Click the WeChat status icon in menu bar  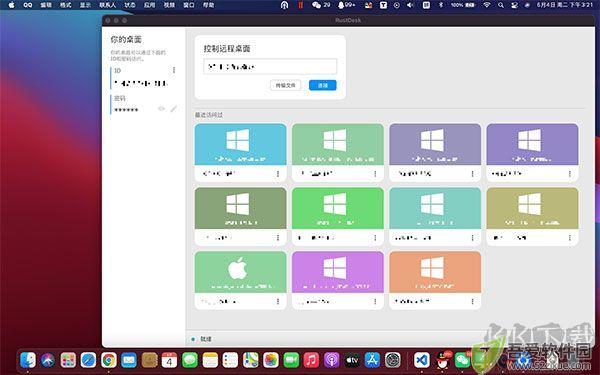click(x=316, y=5)
